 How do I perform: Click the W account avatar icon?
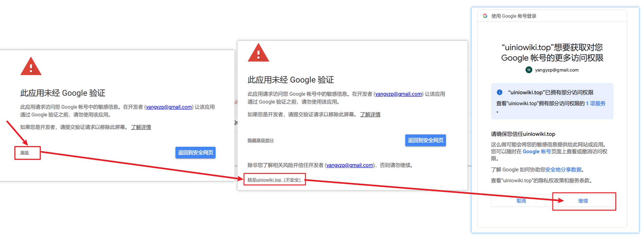pyautogui.click(x=529, y=70)
